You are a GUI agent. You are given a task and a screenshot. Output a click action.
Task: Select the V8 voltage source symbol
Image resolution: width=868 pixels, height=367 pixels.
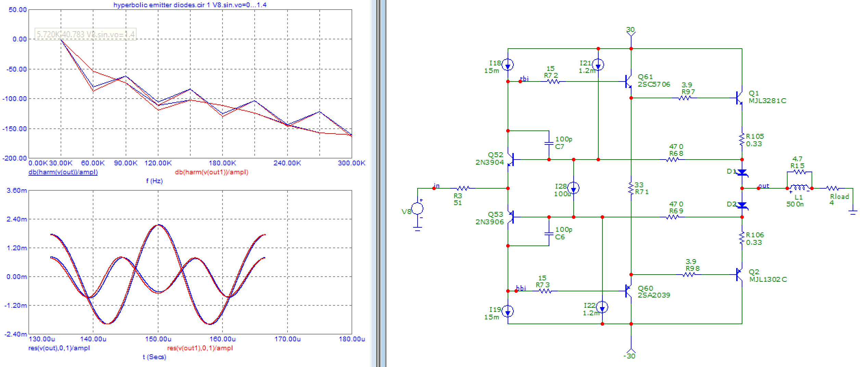(x=417, y=208)
